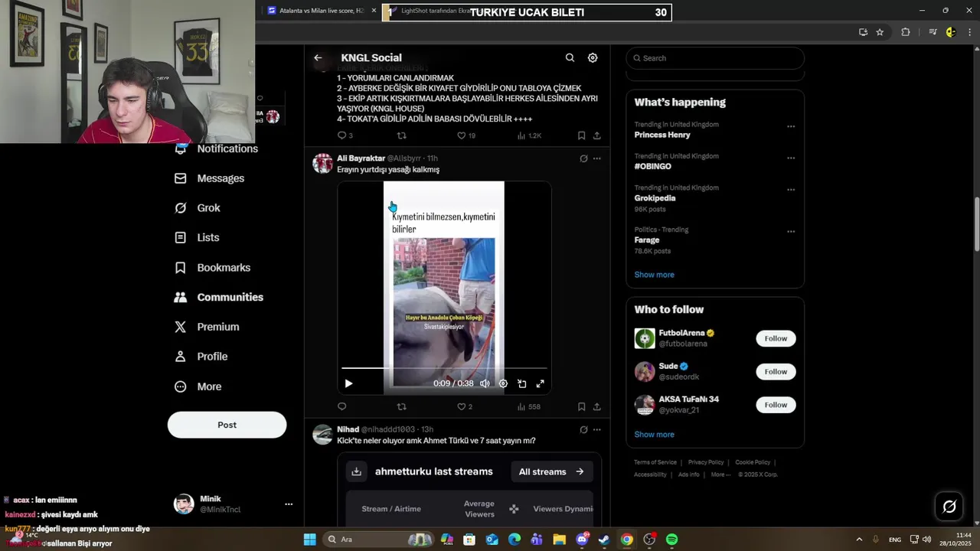The image size is (980, 551).
Task: Bookmark the post with 19 likes
Action: pyautogui.click(x=581, y=135)
